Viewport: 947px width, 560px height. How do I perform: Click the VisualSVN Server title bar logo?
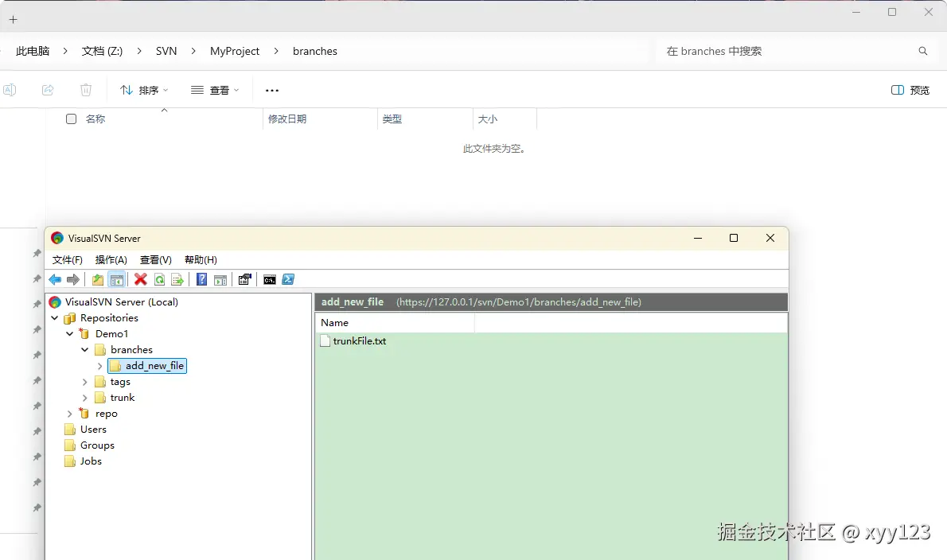(x=57, y=238)
